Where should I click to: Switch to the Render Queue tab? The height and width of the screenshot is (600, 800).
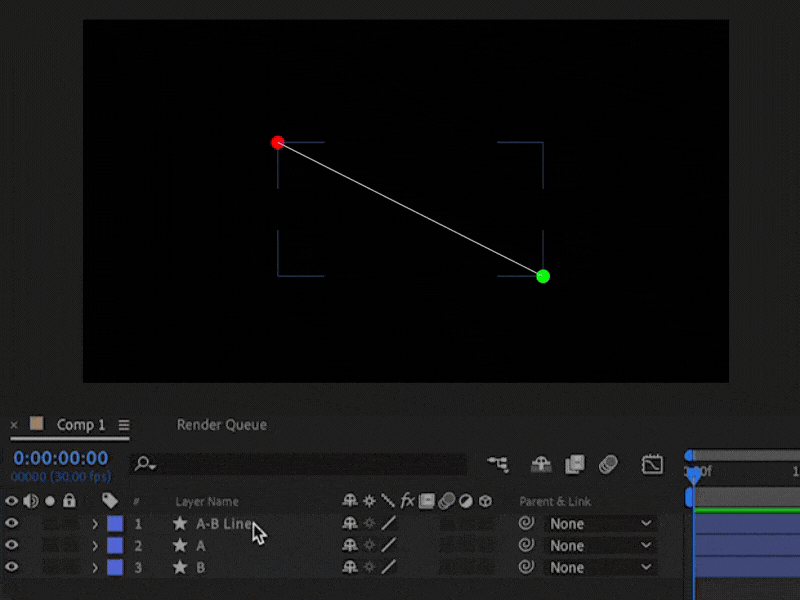pos(221,424)
